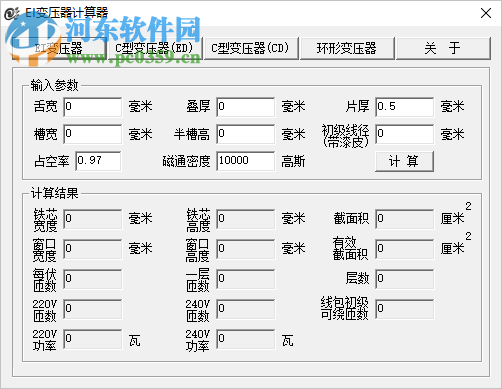
Task: Click the 220V功率 result field
Action: coord(93,339)
